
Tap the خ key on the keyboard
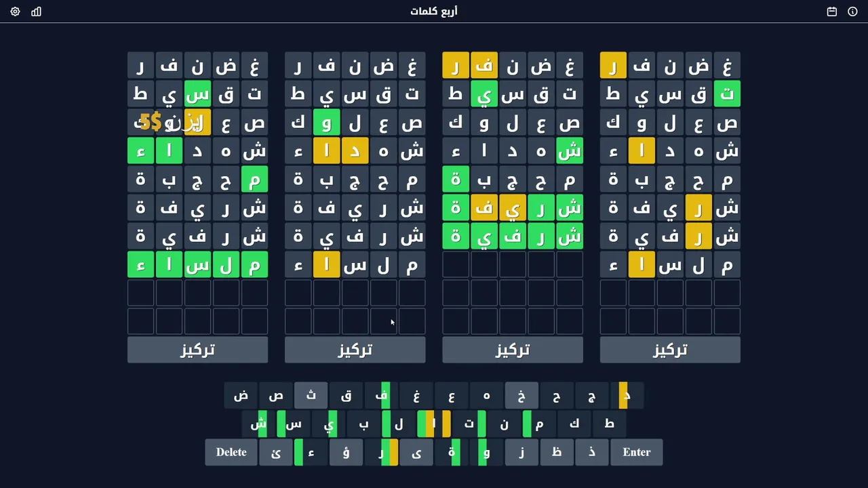tap(521, 395)
